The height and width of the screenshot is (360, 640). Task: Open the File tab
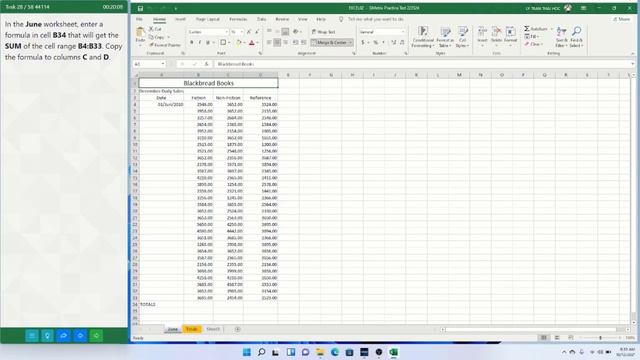tap(140, 19)
